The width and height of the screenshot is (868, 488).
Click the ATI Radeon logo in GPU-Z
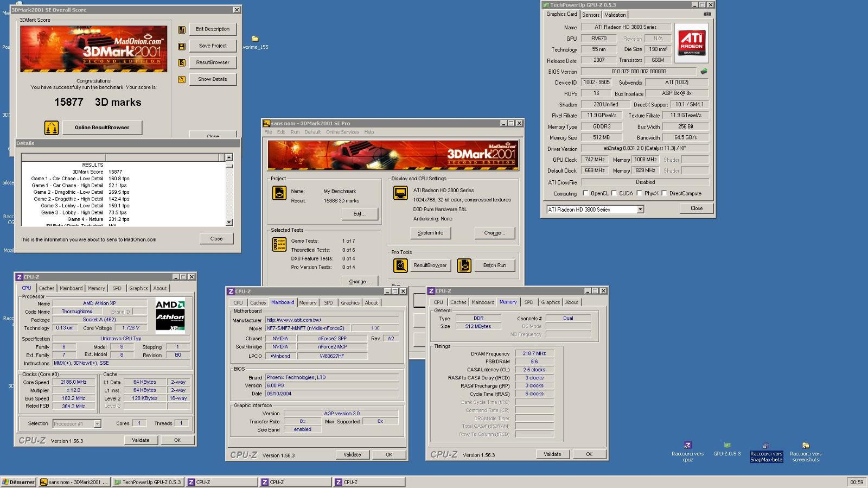point(692,43)
